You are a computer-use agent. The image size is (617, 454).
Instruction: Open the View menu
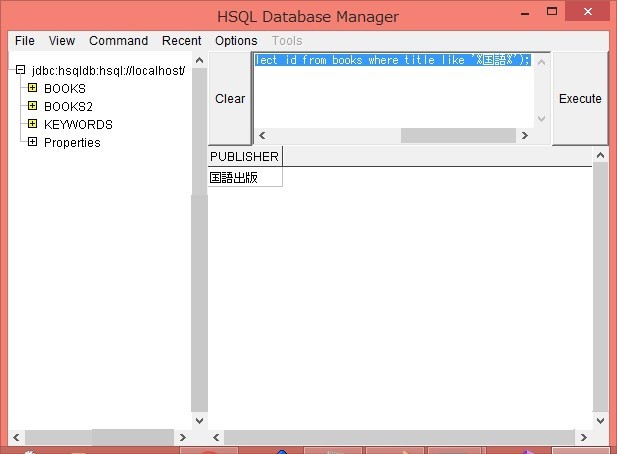point(62,41)
